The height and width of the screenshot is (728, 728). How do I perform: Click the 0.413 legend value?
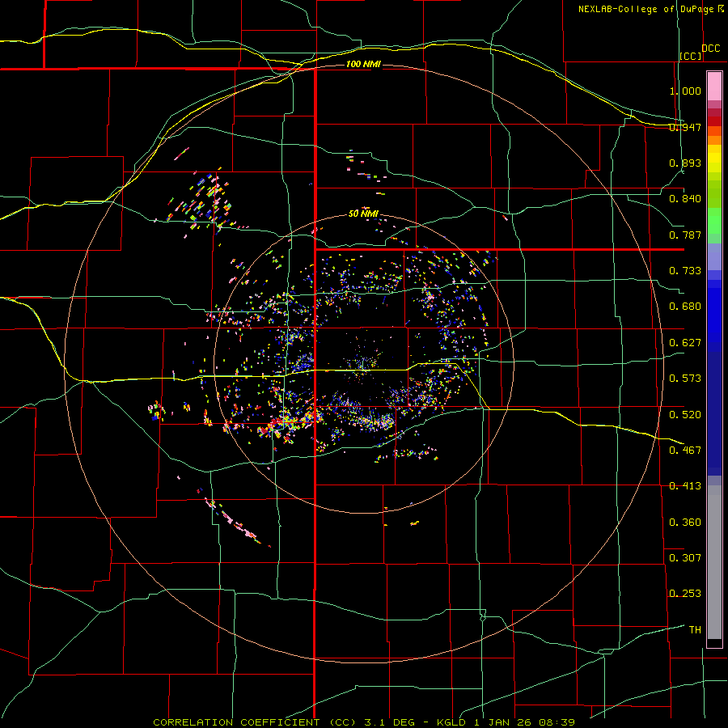[685, 485]
